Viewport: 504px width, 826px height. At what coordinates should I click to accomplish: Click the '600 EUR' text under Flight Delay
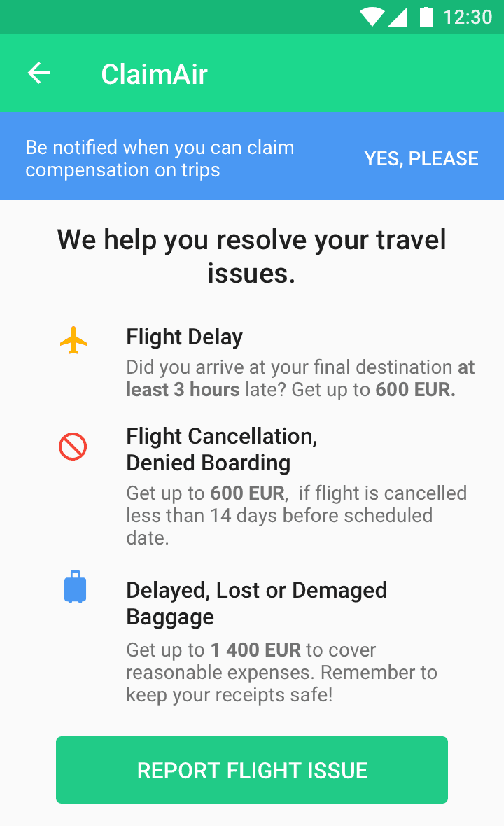coord(415,390)
